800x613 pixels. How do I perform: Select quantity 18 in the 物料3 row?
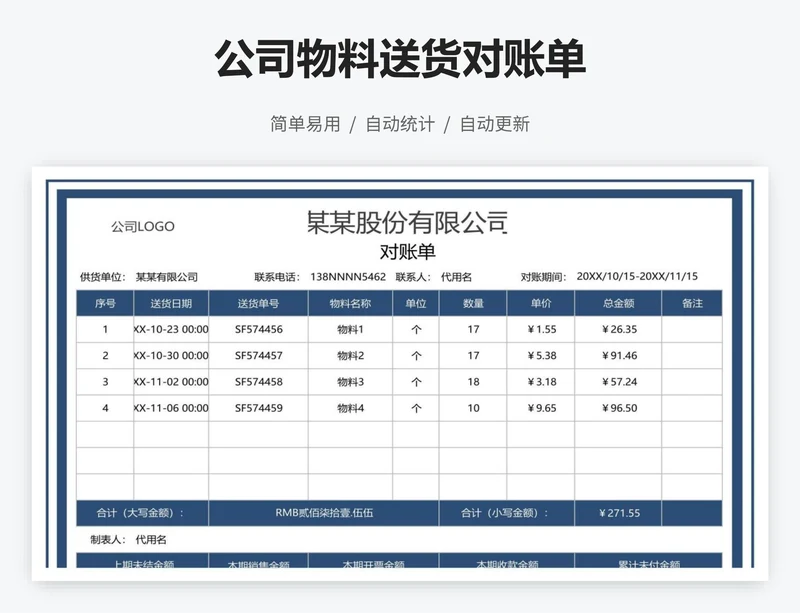(473, 382)
